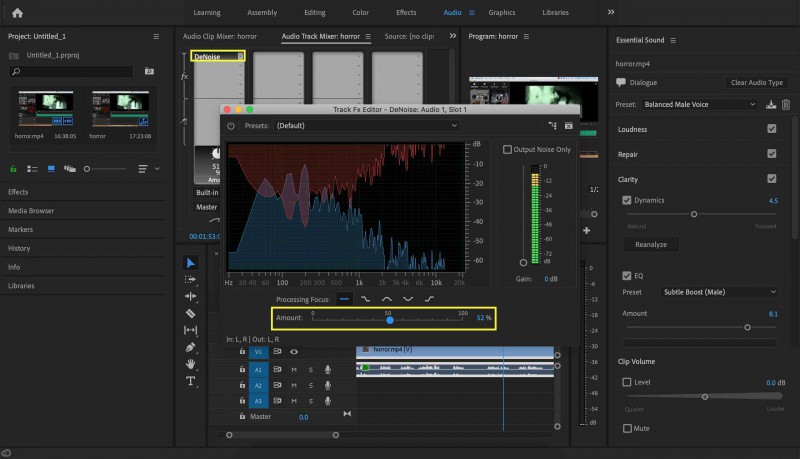Open Balanced Male Voice preset dropdown
Image resolution: width=800 pixels, height=459 pixels.
[x=699, y=104]
